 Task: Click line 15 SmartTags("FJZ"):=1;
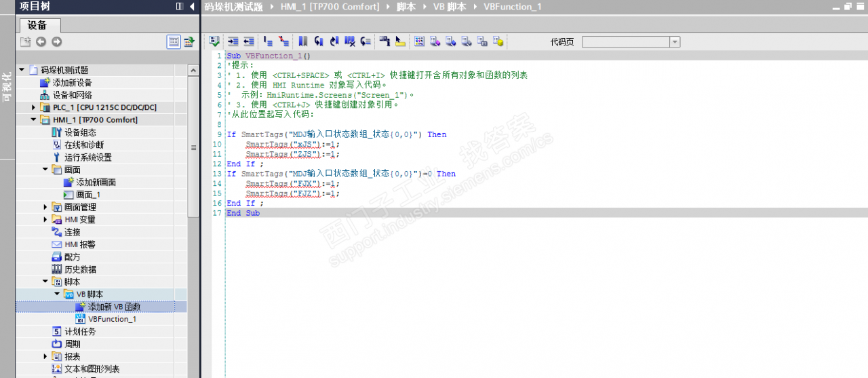pos(292,193)
